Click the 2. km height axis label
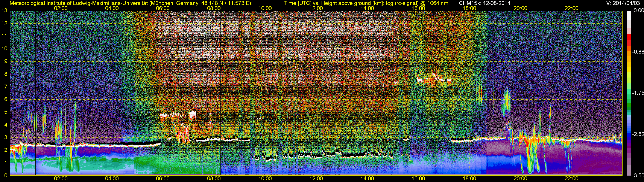Image resolution: width=644 pixels, height=182 pixels. (x=6, y=150)
